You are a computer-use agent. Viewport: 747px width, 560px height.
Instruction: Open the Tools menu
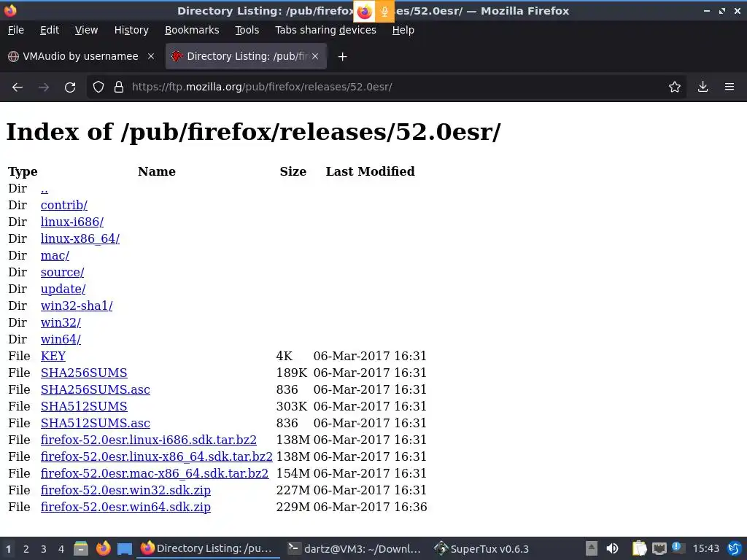click(247, 30)
